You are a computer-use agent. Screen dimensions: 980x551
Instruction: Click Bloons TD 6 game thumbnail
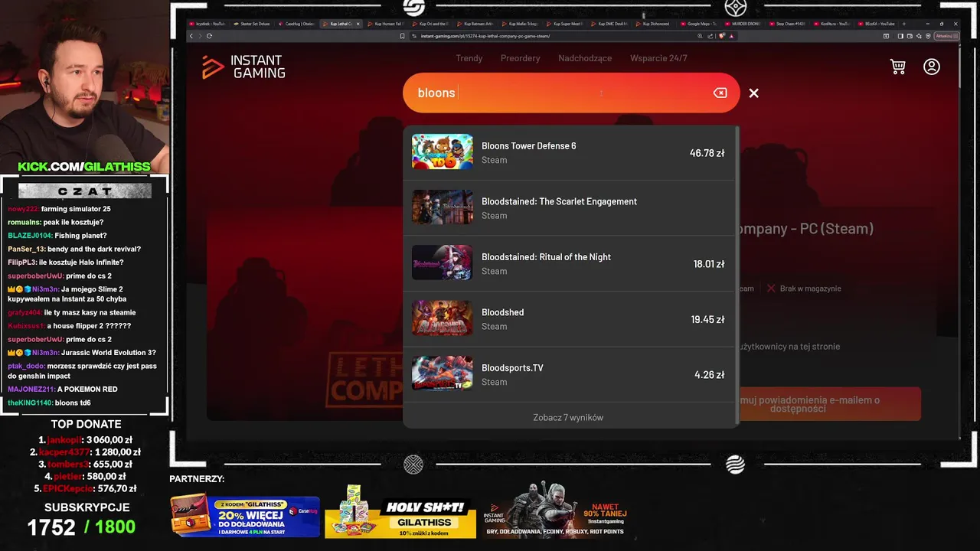443,152
